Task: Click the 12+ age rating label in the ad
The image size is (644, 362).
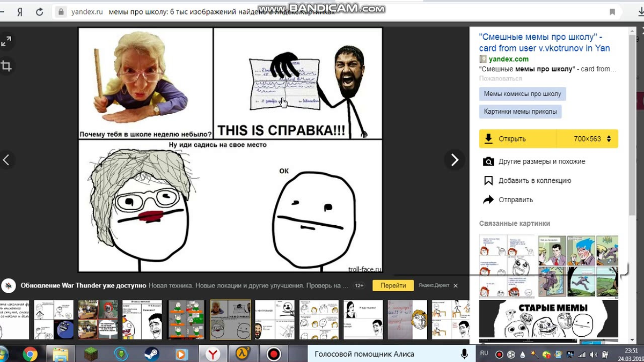Action: [360, 286]
